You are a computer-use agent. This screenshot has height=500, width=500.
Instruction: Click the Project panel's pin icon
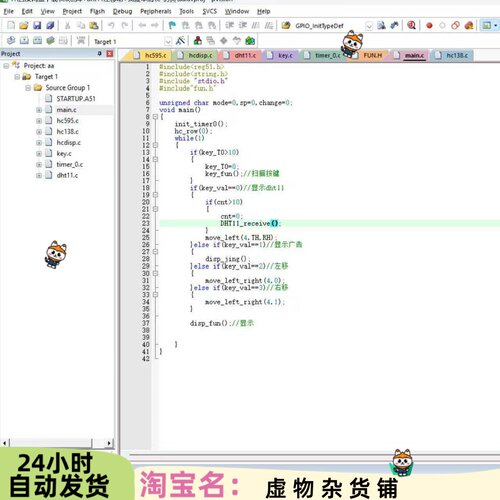(x=99, y=54)
